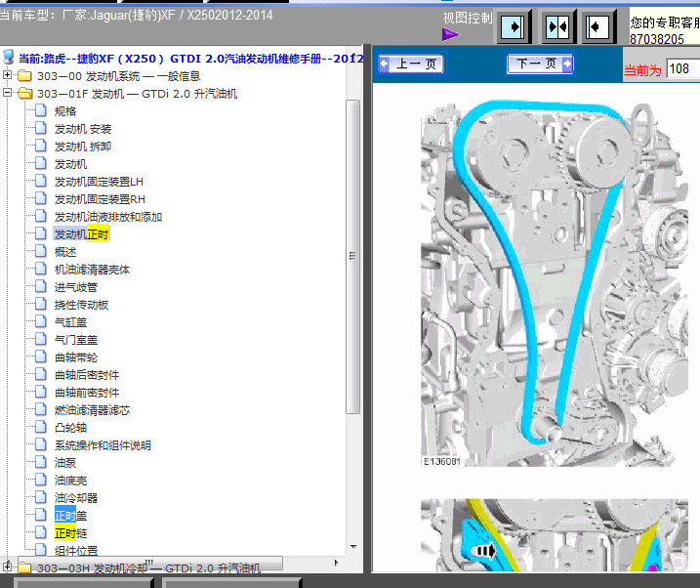Screen dimensions: 700x588
Task: Open the 发动机固定装置RH document
Action: coord(100,199)
